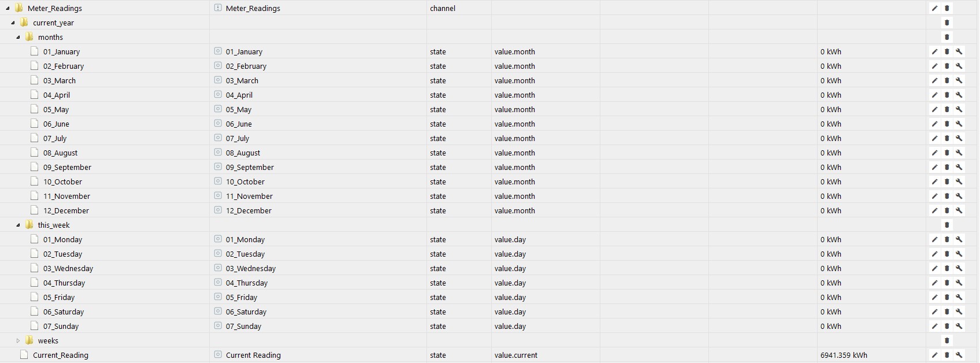The width and height of the screenshot is (980, 363).
Task: Collapse the current_year folder
Action: (x=13, y=23)
